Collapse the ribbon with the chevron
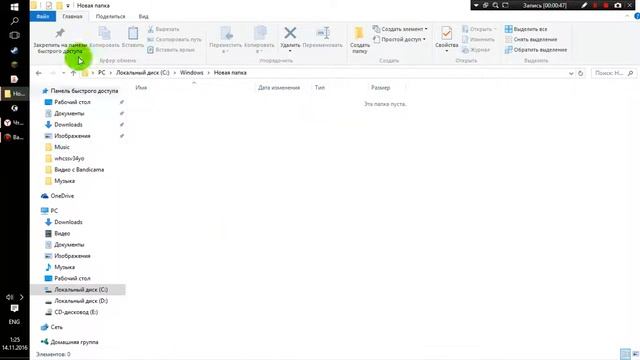 click(x=627, y=16)
